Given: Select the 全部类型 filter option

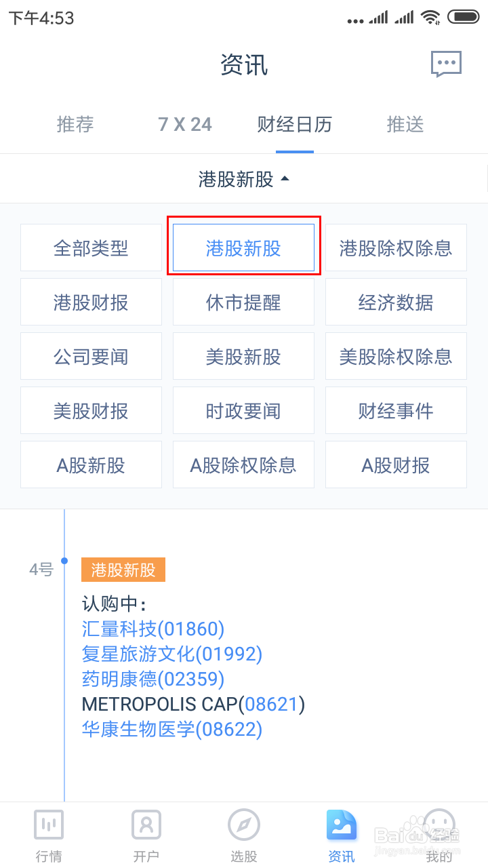Looking at the screenshot, I should click(x=91, y=248).
